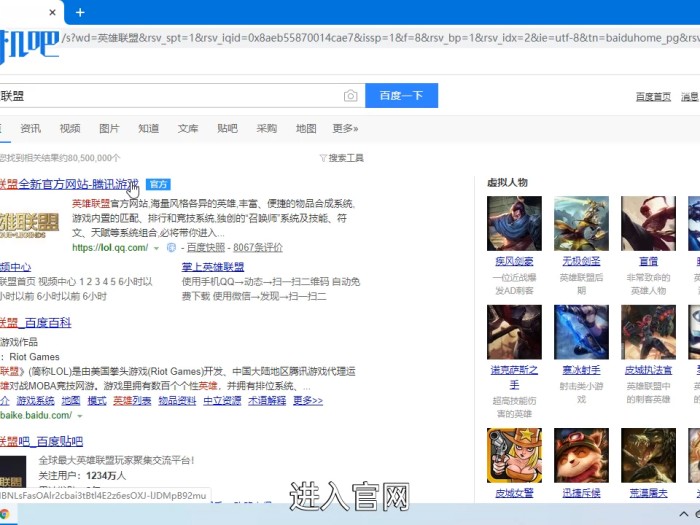
Task: Click the camera image-search icon
Action: [350, 96]
